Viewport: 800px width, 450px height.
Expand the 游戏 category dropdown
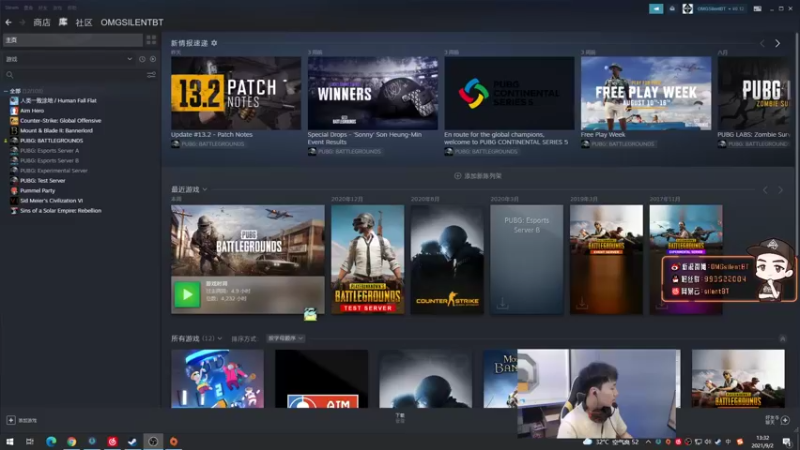130,59
